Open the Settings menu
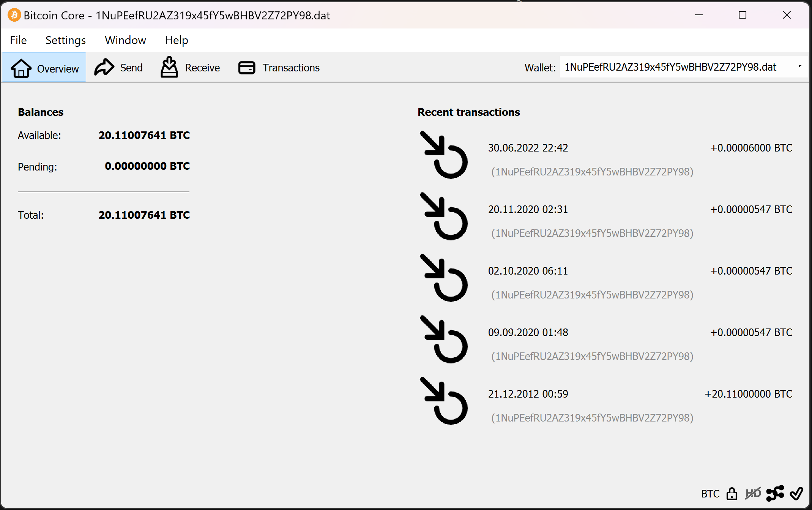 (65, 40)
